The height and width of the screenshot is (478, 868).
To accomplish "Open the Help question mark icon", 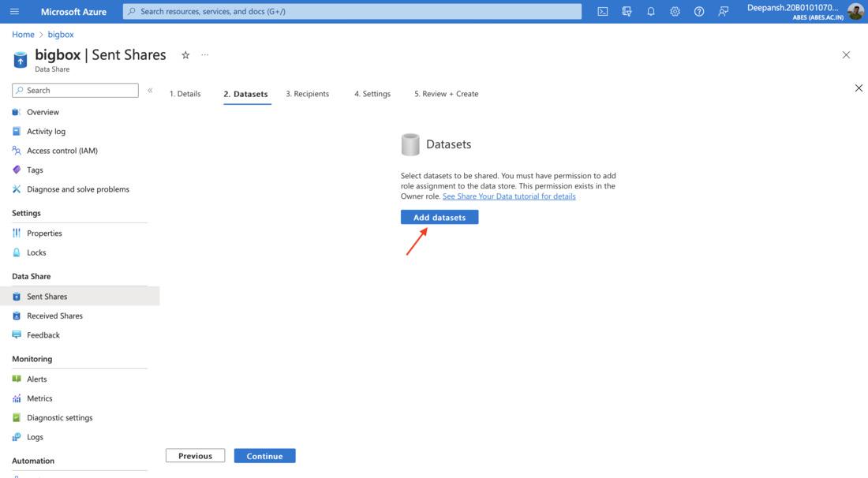I will click(x=699, y=11).
